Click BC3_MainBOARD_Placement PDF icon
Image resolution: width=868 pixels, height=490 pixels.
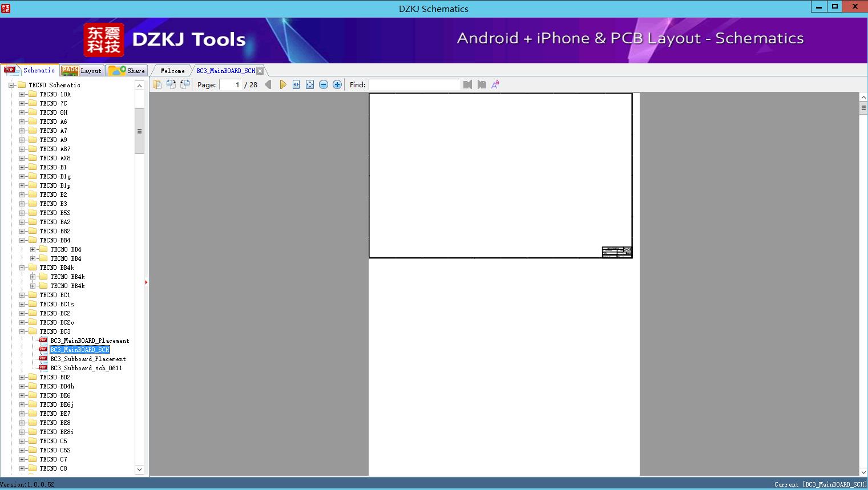[43, 340]
